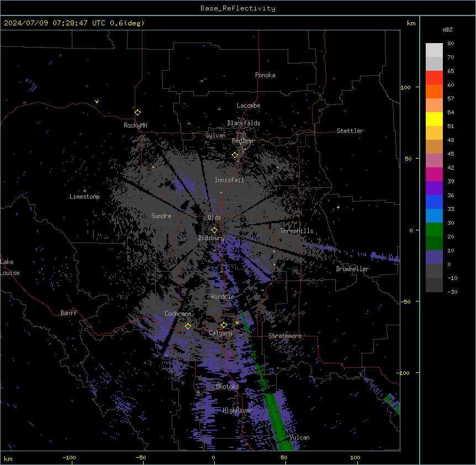Select the light gray 80-70 dBZ swatch
Viewport: 476px width, 465px height.
434,50
